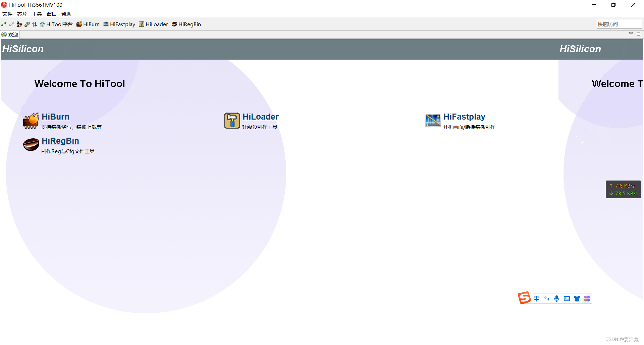This screenshot has width=644, height=345.
Task: Launch HiFastplay from the top toolbar
Action: 119,24
